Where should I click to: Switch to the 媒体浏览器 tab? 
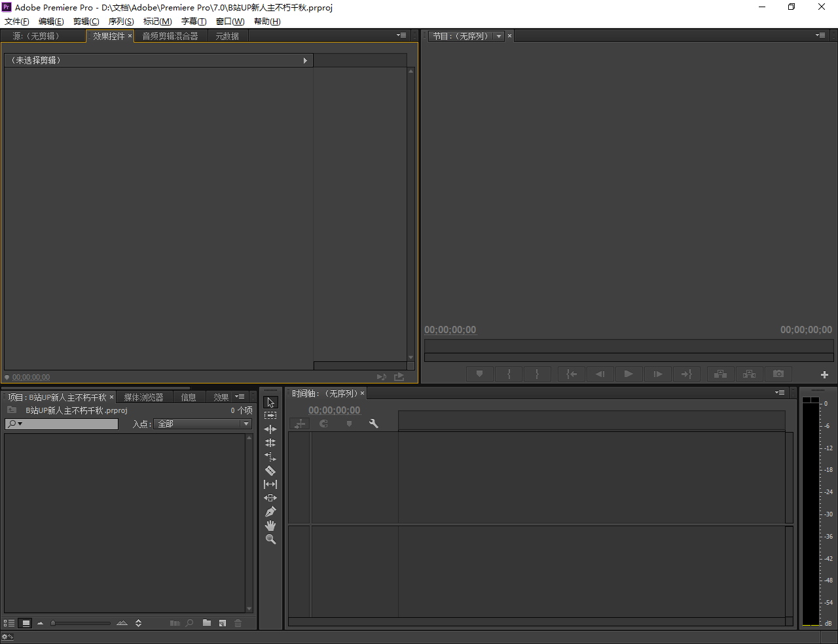143,397
